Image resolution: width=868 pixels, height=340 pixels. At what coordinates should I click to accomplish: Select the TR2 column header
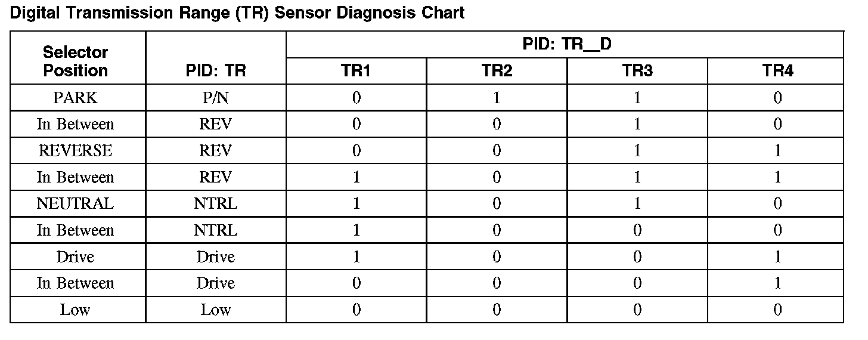[497, 71]
